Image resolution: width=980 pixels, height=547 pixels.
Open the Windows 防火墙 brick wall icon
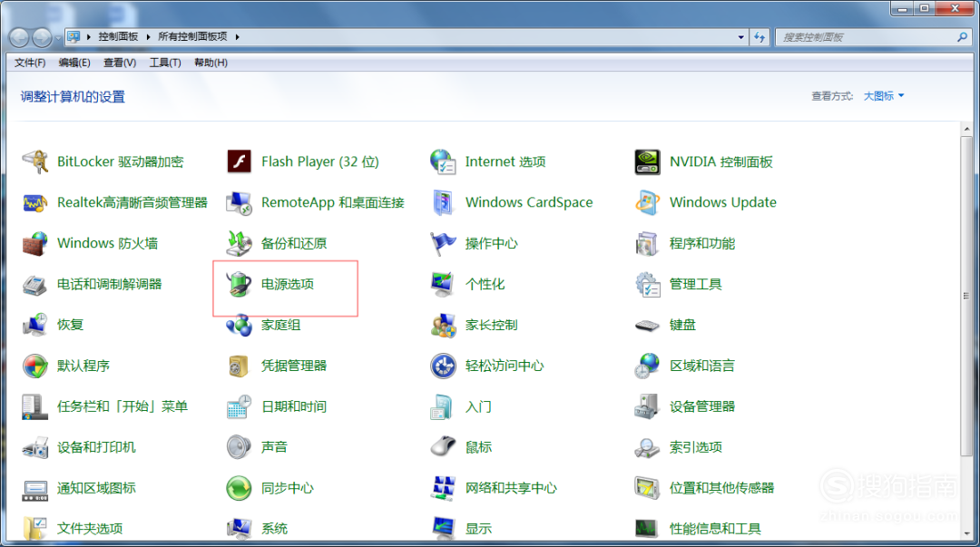pos(35,243)
